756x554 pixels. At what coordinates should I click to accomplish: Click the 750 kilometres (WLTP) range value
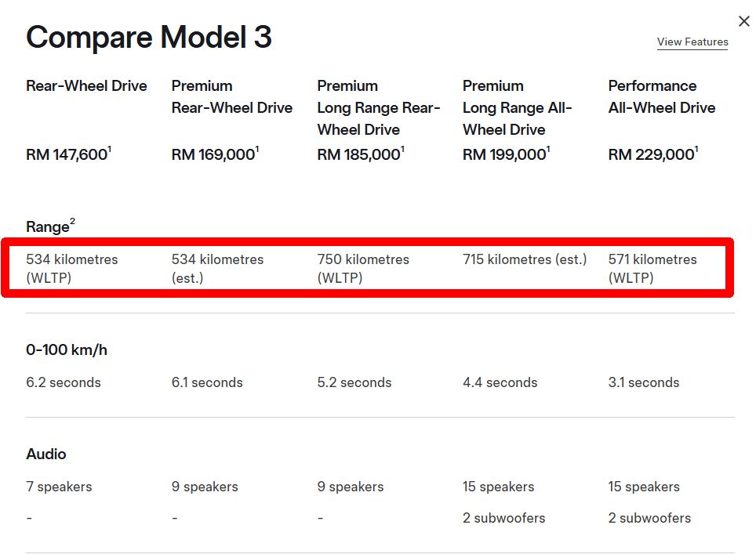click(363, 268)
